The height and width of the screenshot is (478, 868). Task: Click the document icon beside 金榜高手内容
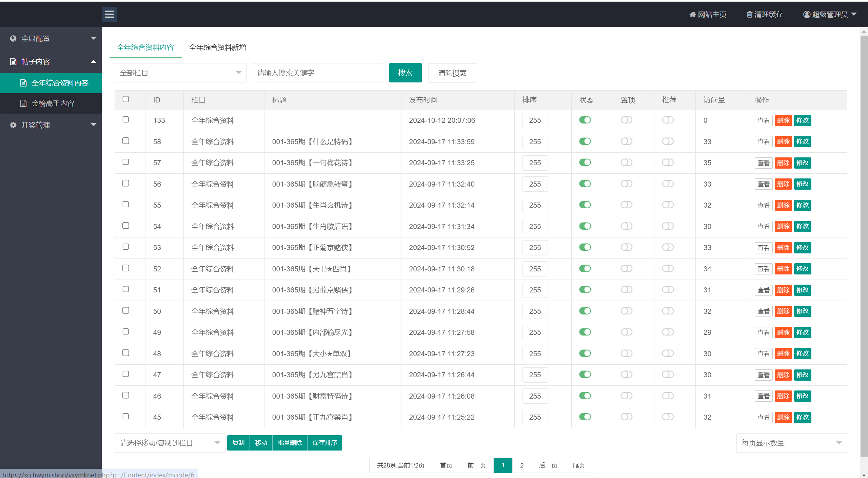[x=23, y=103]
